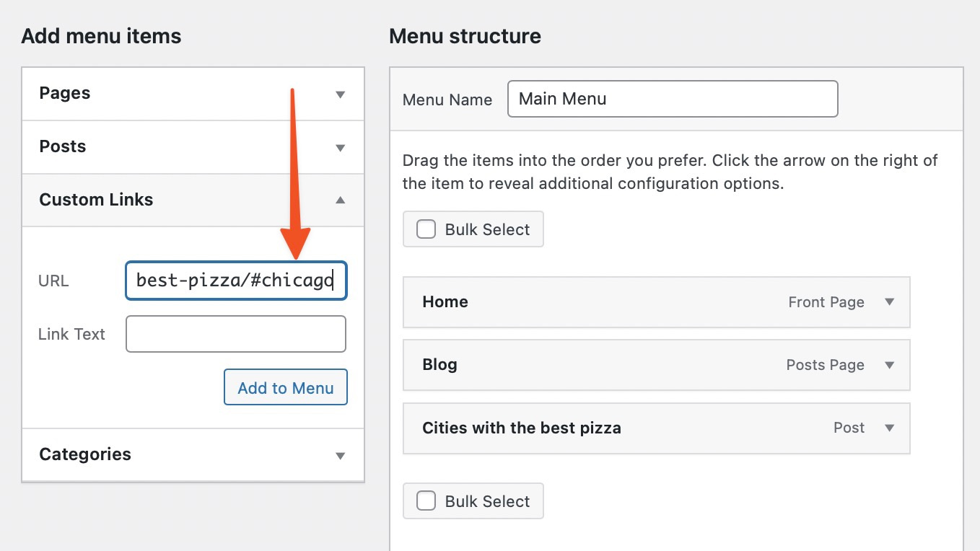The height and width of the screenshot is (551, 980).
Task: Expand the Categories section
Action: (x=340, y=454)
